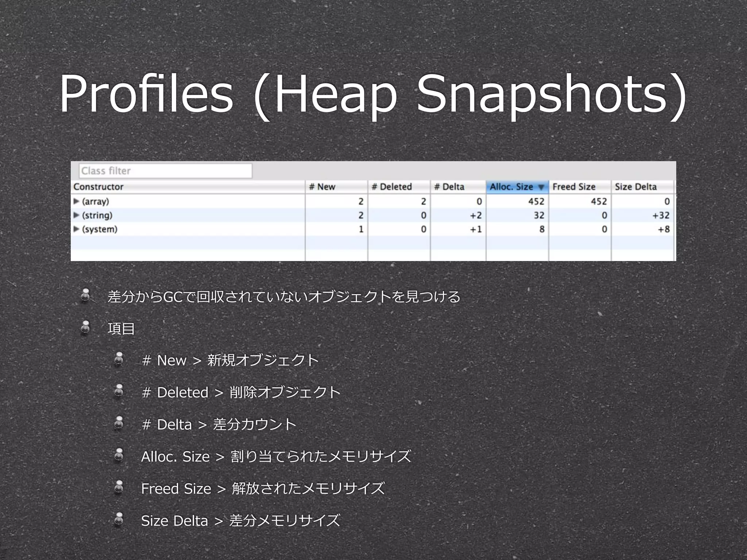Click the line '# Delta > 差分カウント'

point(219,424)
